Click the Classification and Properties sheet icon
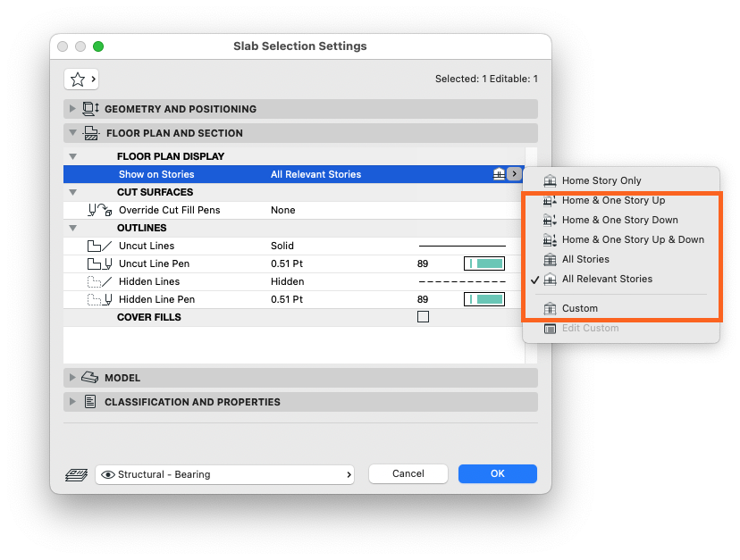Image resolution: width=740 pixels, height=560 pixels. [90, 402]
